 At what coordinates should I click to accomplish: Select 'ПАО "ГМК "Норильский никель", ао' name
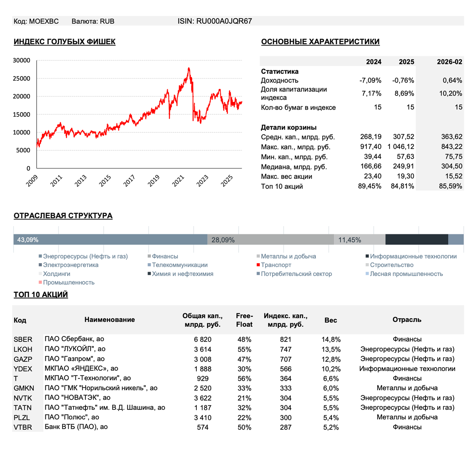point(101,388)
